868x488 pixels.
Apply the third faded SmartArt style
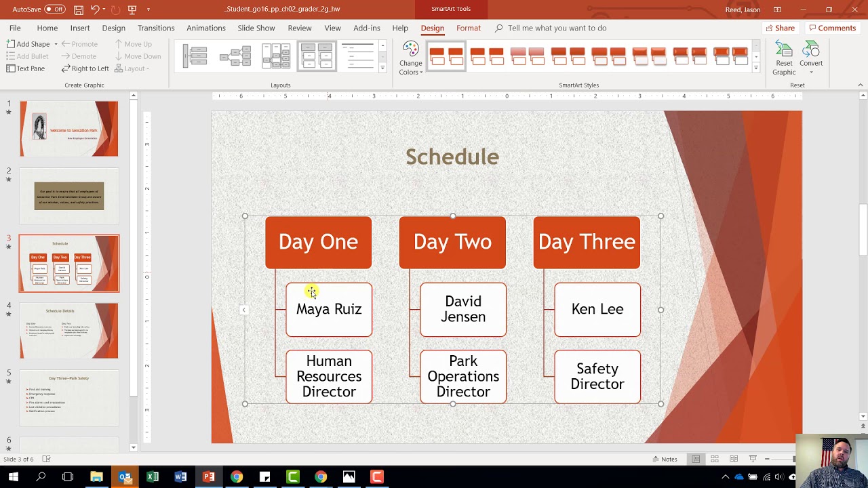coord(527,56)
